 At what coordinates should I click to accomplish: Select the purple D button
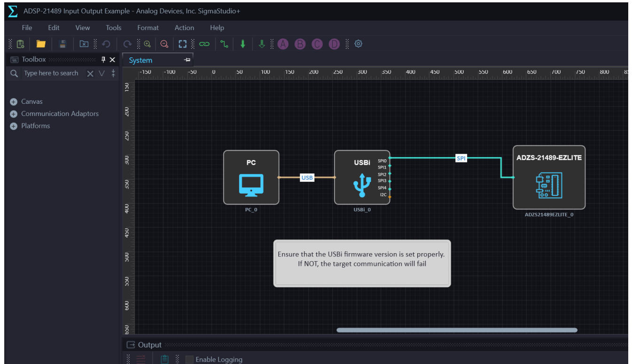pos(334,44)
